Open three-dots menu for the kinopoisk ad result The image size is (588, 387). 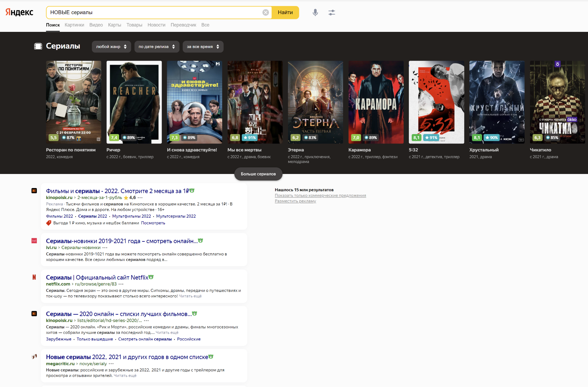(140, 198)
